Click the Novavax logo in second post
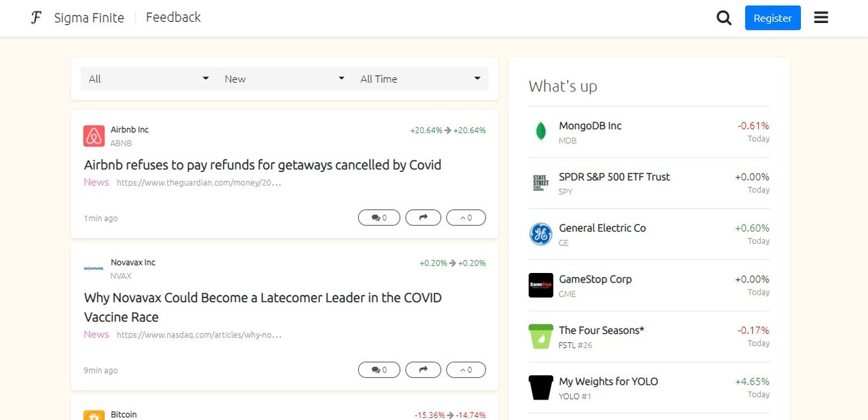Screen dimensions: 868x420 click(x=94, y=268)
